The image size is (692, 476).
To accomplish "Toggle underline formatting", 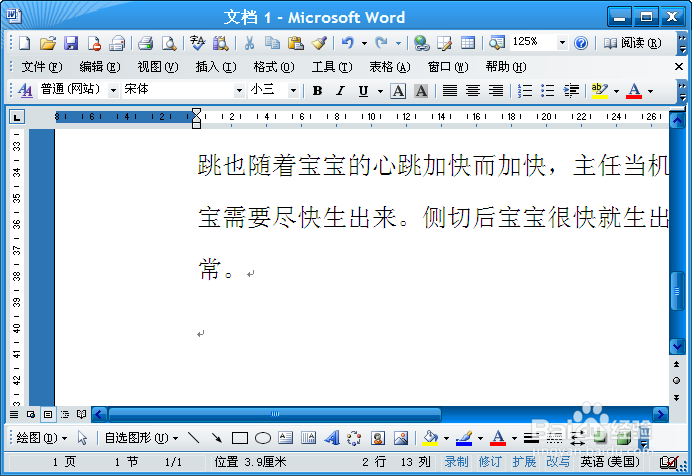I will [x=363, y=91].
